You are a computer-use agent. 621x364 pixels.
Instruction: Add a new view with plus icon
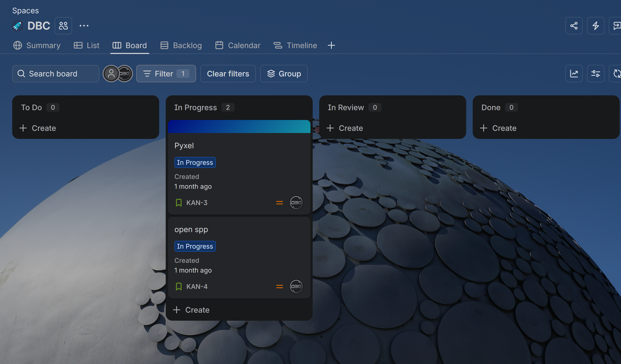331,45
